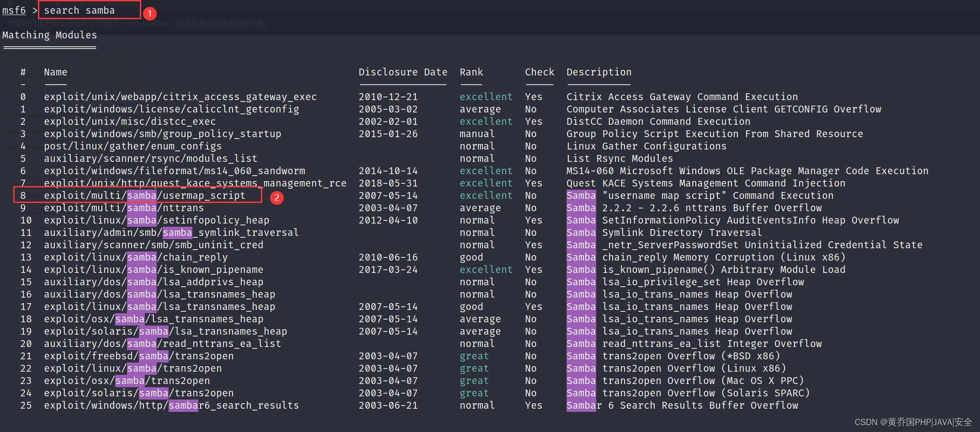The image size is (980, 432).
Task: Click description 'Linux Gather Configurations'
Action: point(646,146)
